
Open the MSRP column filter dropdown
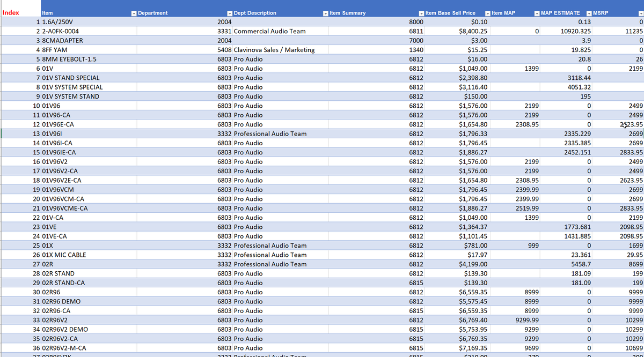coord(640,13)
